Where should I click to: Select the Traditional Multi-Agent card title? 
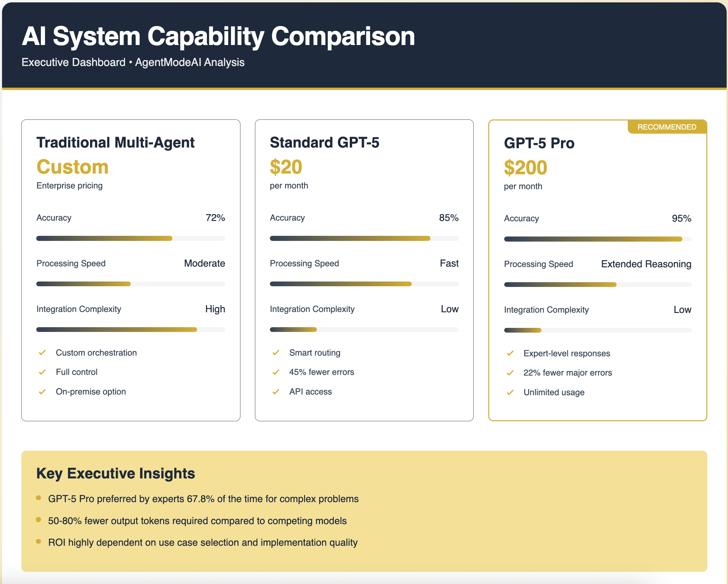115,142
